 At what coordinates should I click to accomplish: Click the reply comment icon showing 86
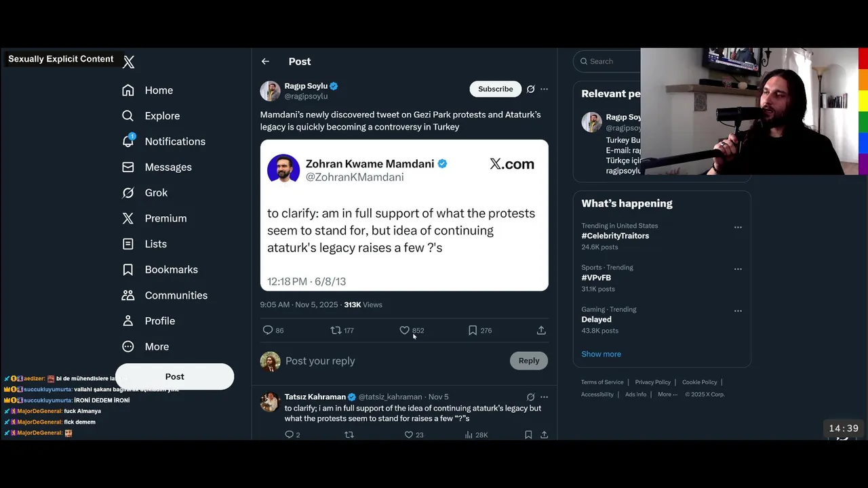(268, 330)
